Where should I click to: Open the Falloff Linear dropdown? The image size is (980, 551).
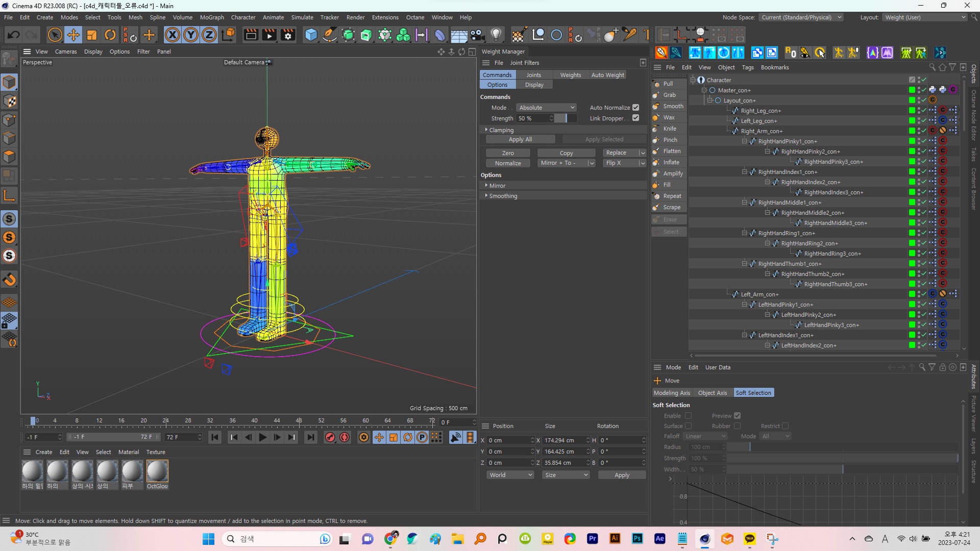coord(704,436)
